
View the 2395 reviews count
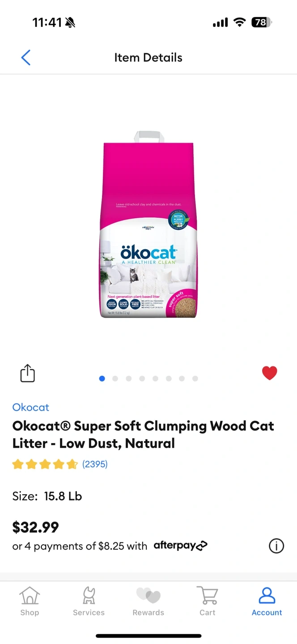(x=95, y=464)
